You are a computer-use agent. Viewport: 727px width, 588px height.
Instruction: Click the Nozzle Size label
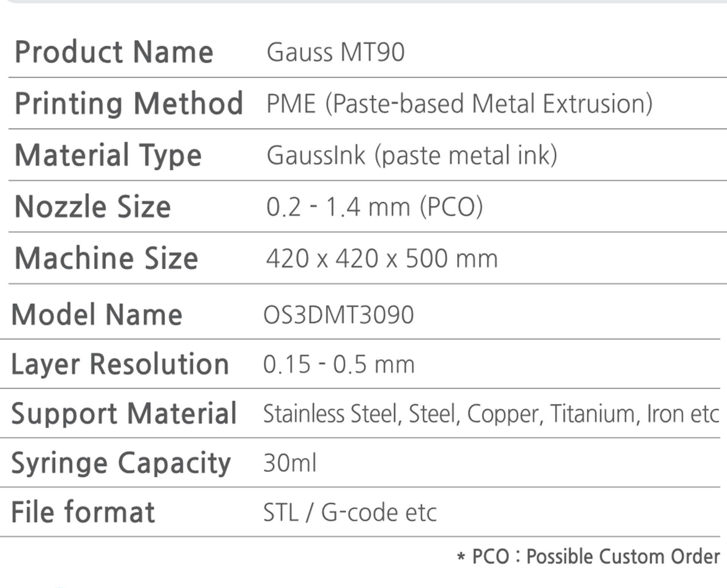pos(93,207)
